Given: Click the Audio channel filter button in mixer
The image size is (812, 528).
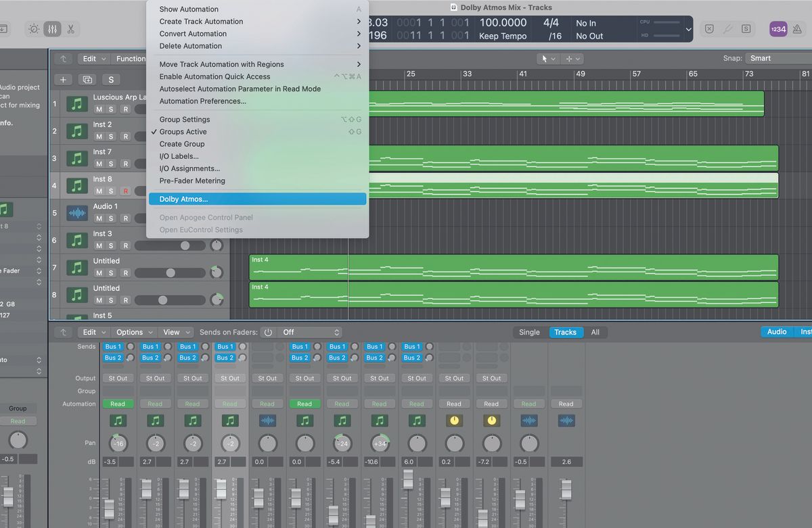Looking at the screenshot, I should point(777,331).
